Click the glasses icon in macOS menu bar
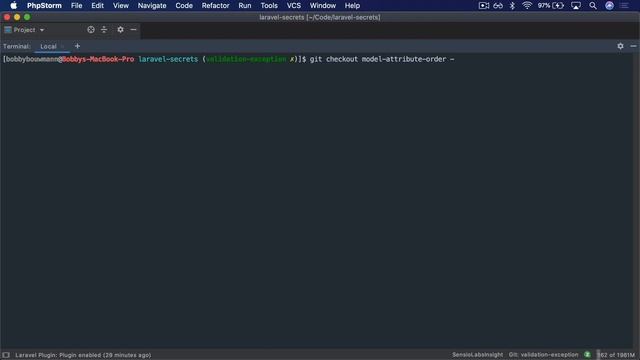The width and height of the screenshot is (640, 360). tap(498, 5)
